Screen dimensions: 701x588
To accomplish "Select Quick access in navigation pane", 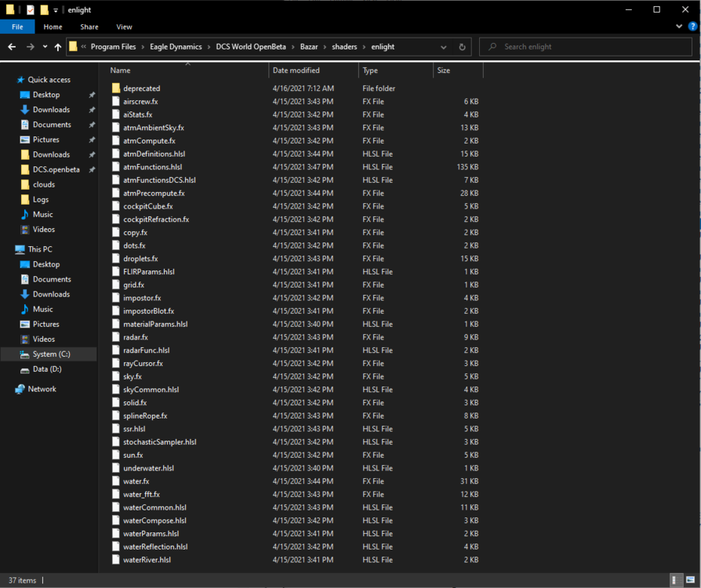I will (x=49, y=80).
